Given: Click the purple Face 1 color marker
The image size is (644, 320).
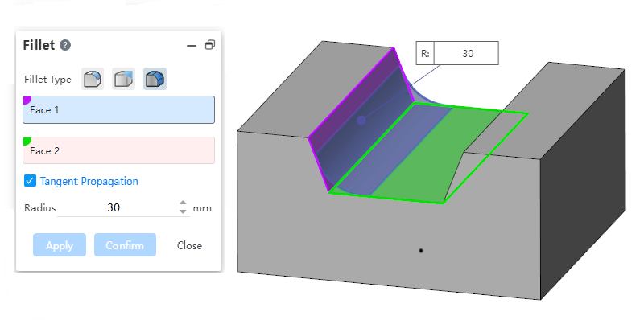Looking at the screenshot, I should point(27,100).
